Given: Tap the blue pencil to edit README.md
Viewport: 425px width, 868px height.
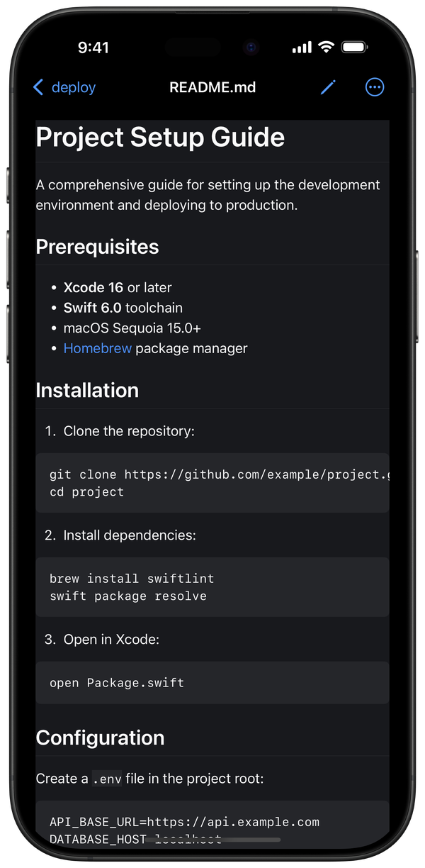Looking at the screenshot, I should 327,87.
